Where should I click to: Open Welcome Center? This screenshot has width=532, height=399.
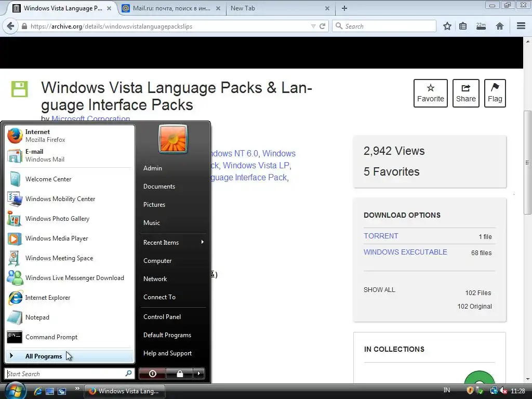pyautogui.click(x=70, y=179)
